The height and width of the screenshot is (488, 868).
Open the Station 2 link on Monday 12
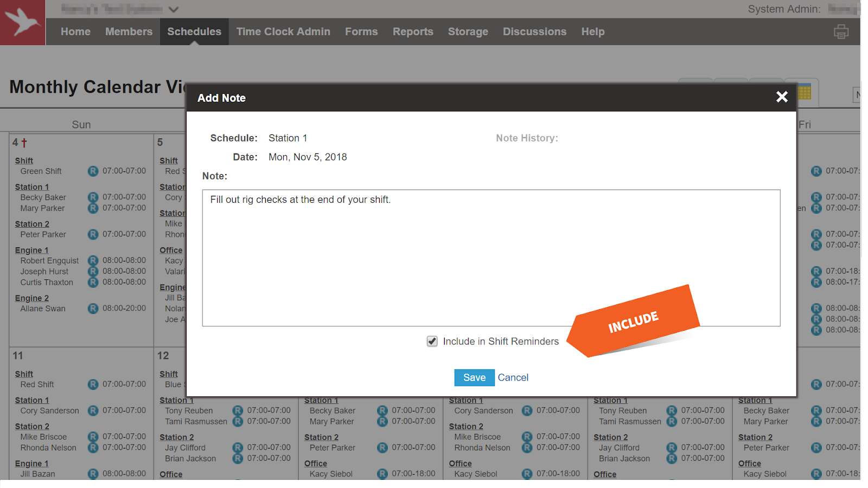(x=177, y=438)
